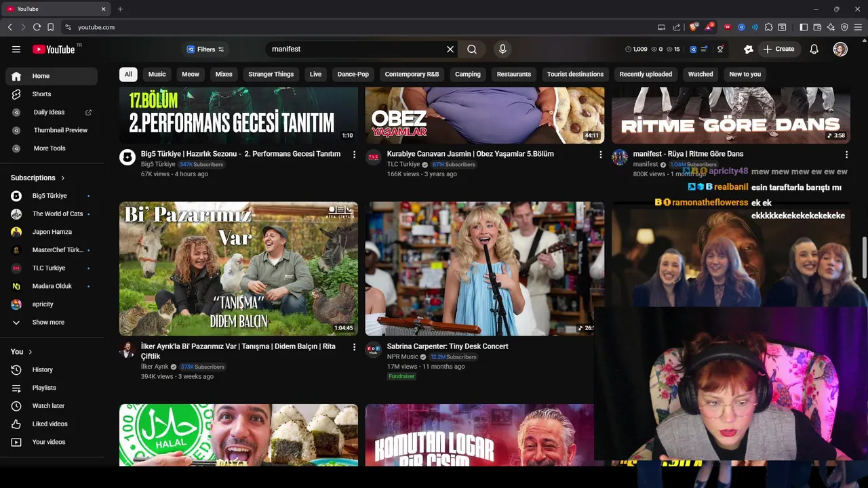Open the YouTube hamburger guide menu
The height and width of the screenshot is (488, 868).
pyautogui.click(x=16, y=49)
